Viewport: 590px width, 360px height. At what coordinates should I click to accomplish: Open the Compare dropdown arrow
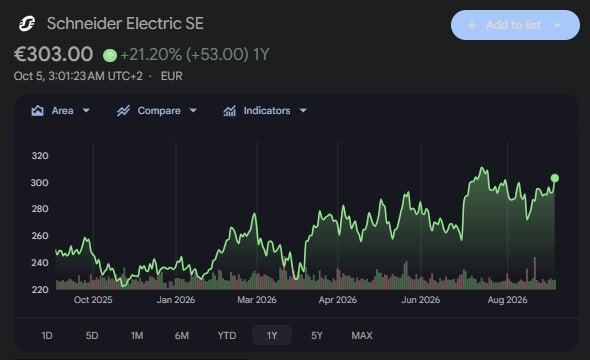coord(193,111)
